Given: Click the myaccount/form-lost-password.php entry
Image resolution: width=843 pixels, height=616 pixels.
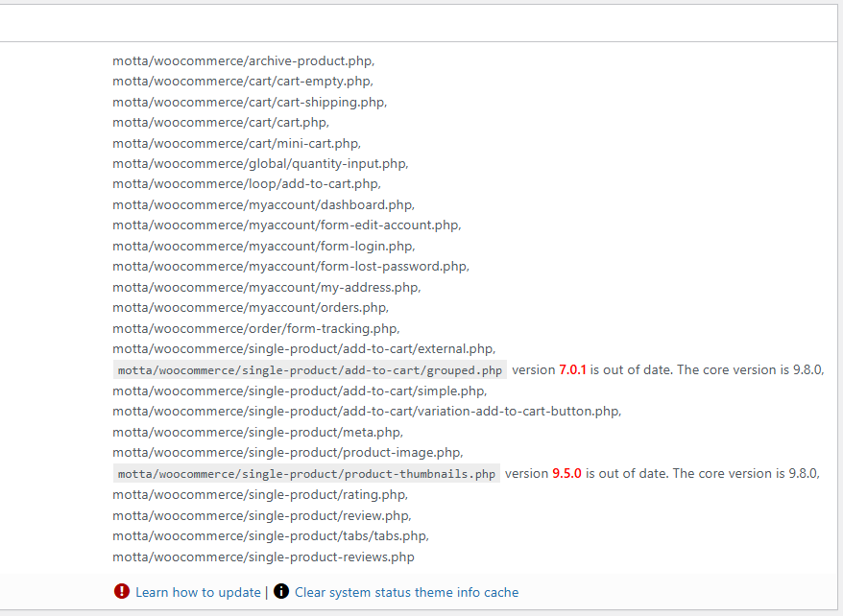Looking at the screenshot, I should [291, 267].
